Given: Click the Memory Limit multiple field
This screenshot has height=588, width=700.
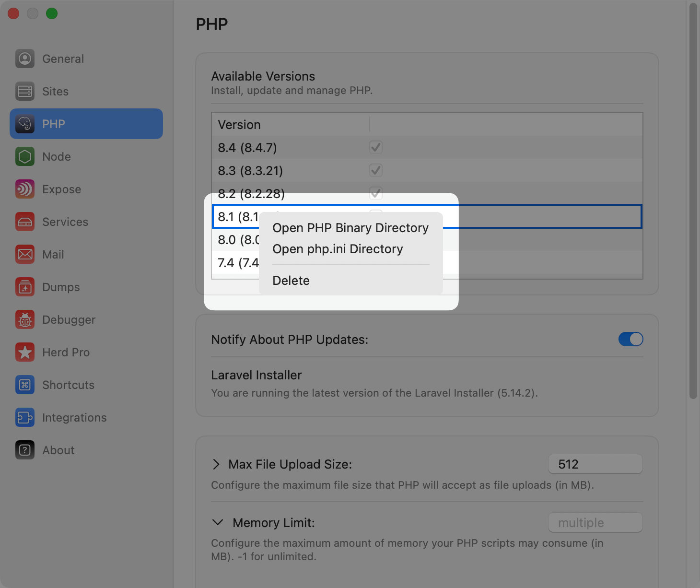Looking at the screenshot, I should tap(595, 522).
